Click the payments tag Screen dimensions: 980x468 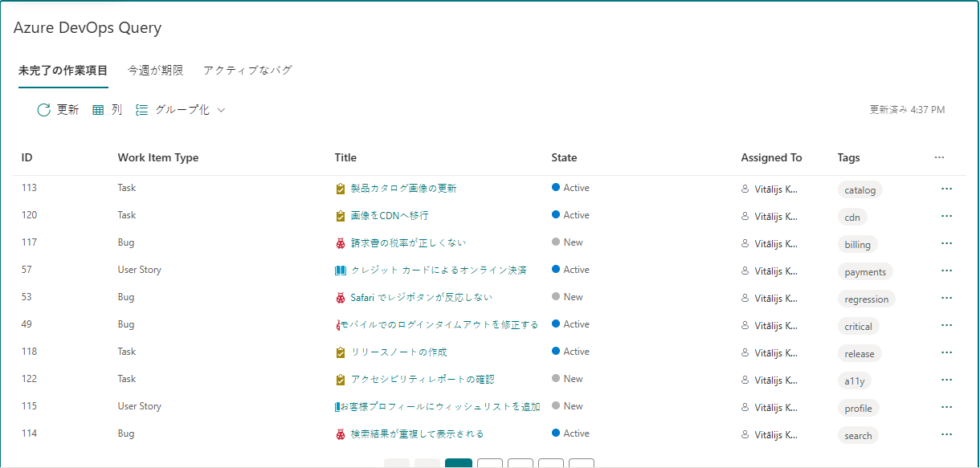865,272
